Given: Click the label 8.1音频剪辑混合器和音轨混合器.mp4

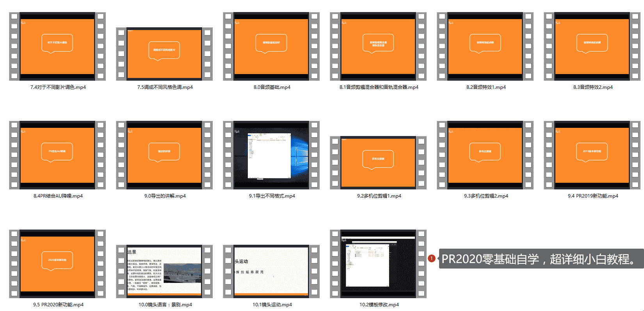Looking at the screenshot, I should (379, 87).
